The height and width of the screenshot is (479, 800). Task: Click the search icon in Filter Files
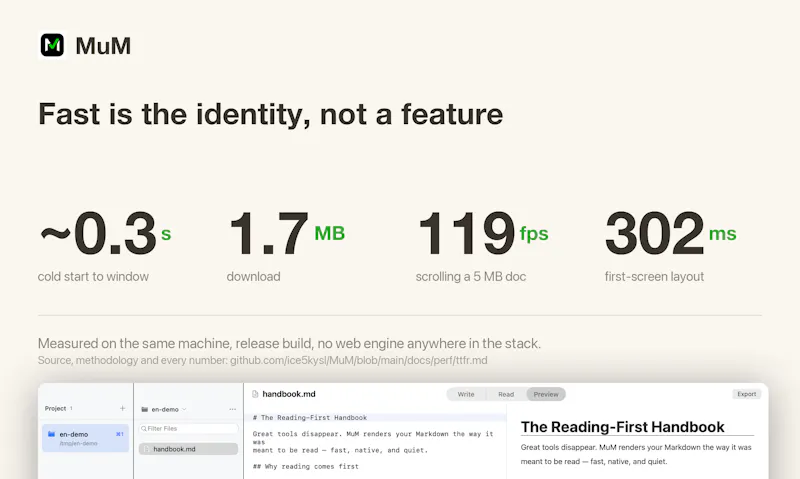pos(144,428)
